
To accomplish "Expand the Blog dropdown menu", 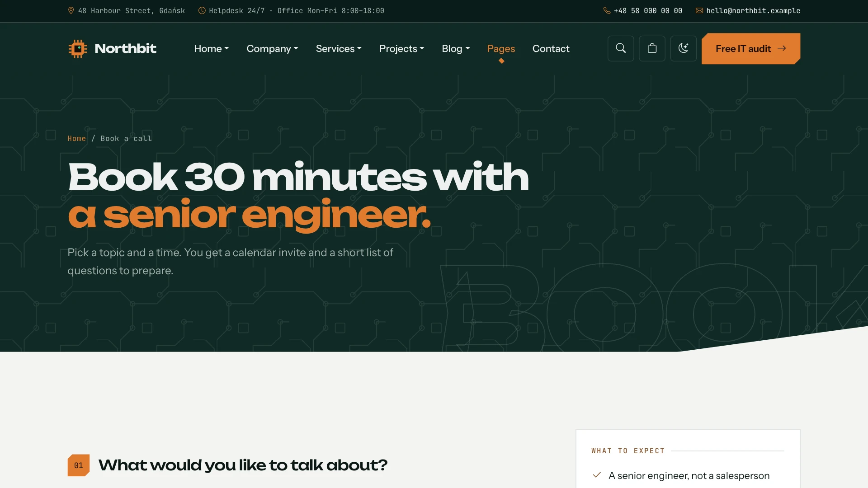I will coord(456,48).
